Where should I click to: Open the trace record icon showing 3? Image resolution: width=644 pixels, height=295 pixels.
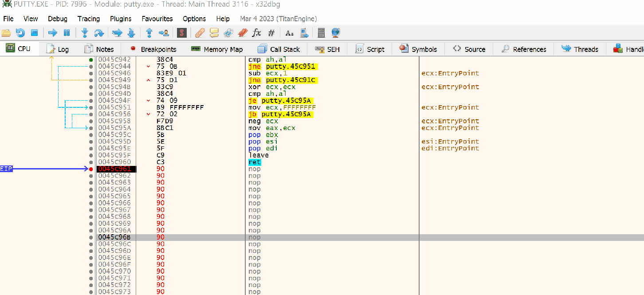click(x=181, y=32)
